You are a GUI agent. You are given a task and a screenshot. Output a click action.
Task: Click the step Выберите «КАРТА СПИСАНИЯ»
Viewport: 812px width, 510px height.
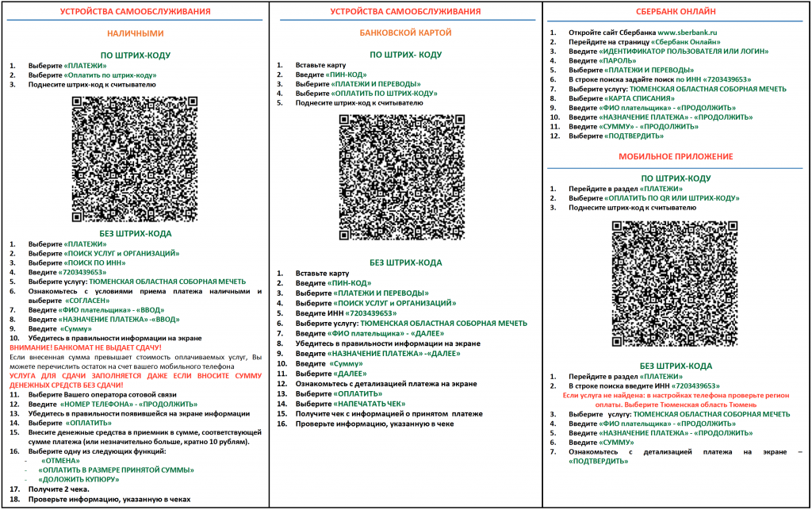click(x=622, y=98)
